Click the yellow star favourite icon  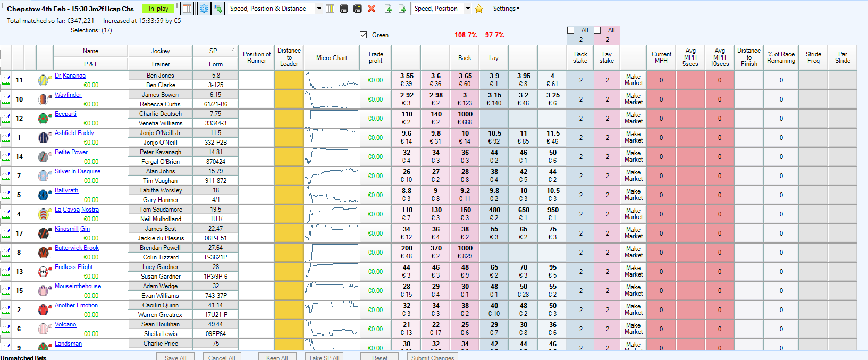(x=479, y=9)
